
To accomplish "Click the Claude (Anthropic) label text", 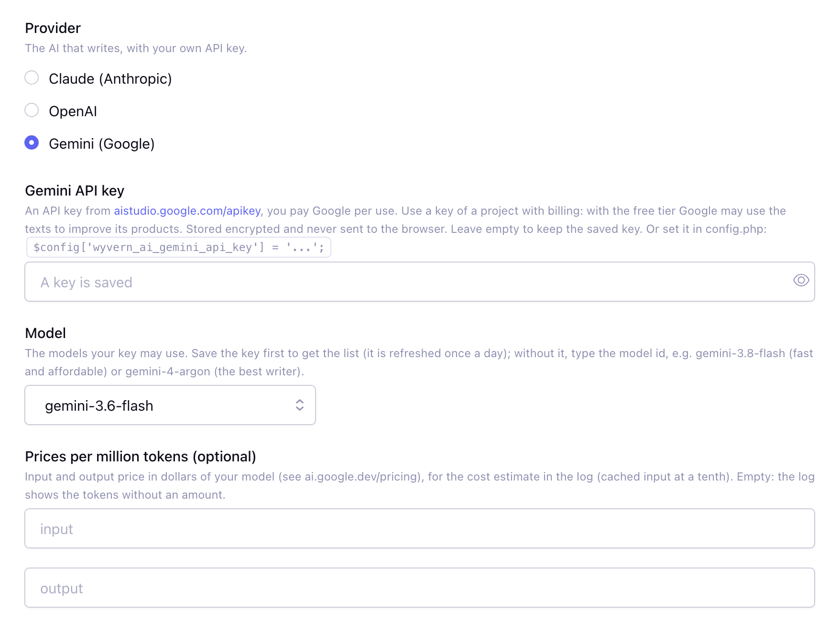I will click(110, 79).
